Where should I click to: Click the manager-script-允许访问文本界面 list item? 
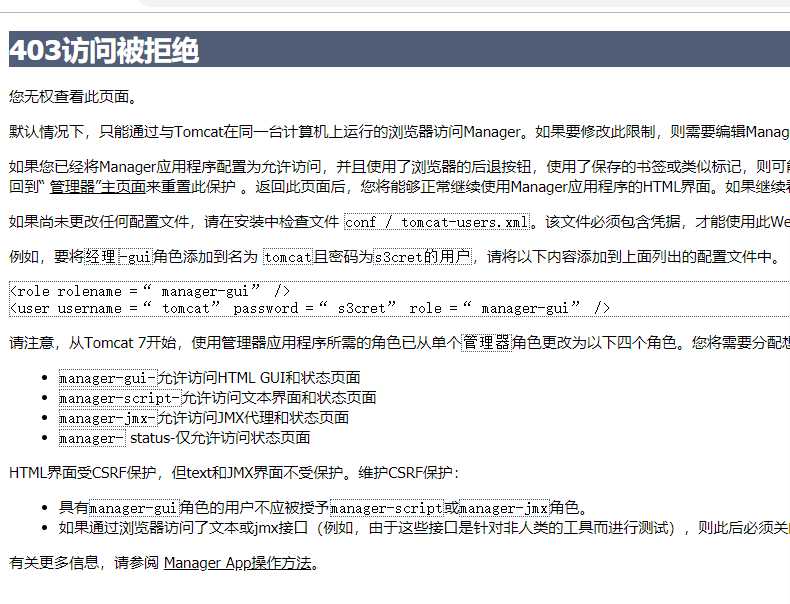218,397
